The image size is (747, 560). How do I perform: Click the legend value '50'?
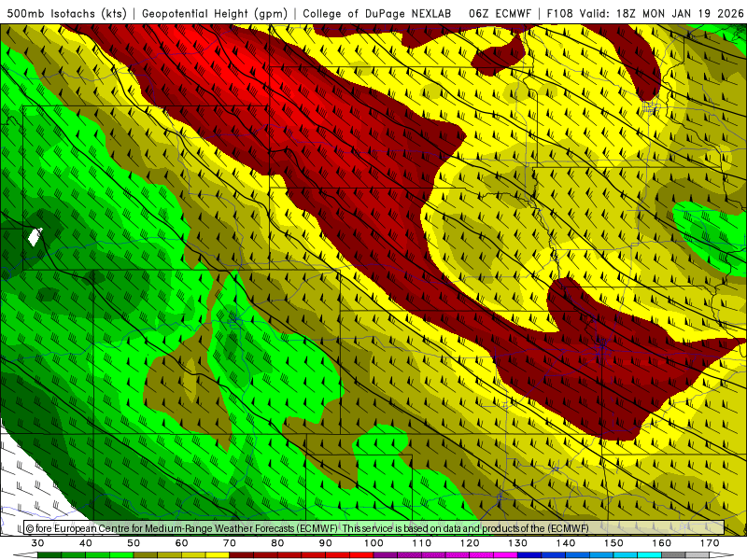click(134, 543)
